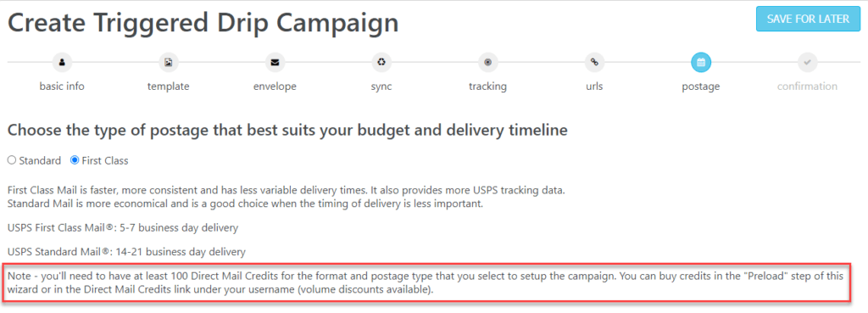868x313 pixels.
Task: Click the basic info step person icon
Action: (x=62, y=63)
